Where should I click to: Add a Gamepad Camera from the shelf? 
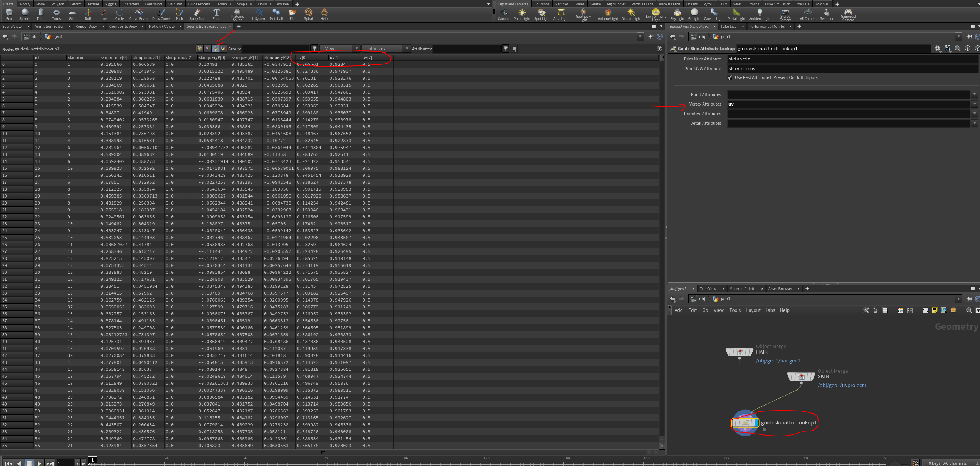[x=848, y=15]
